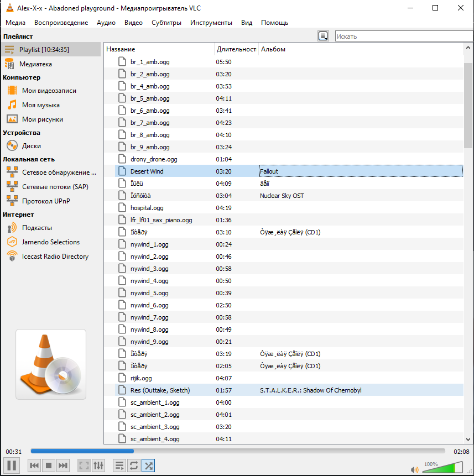Viewport: 474px width, 476px height.
Task: Click the Nuclear Sky OST album cell
Action: (x=282, y=196)
